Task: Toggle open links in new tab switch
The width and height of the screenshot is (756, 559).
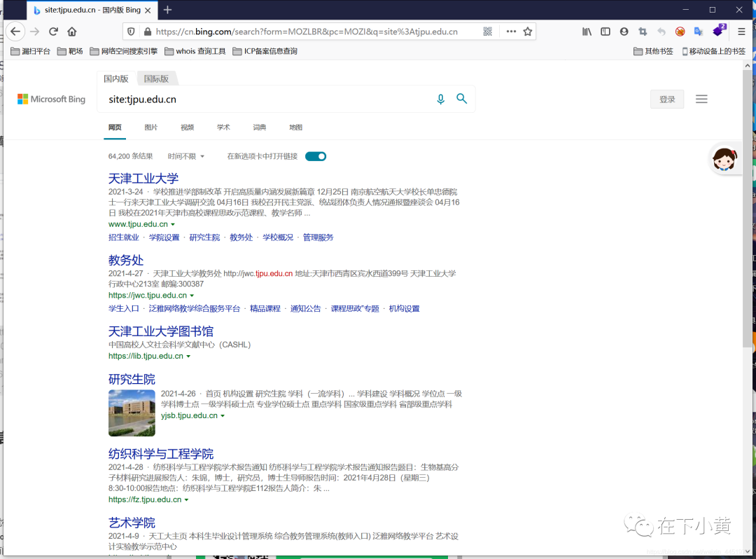Action: (x=316, y=156)
